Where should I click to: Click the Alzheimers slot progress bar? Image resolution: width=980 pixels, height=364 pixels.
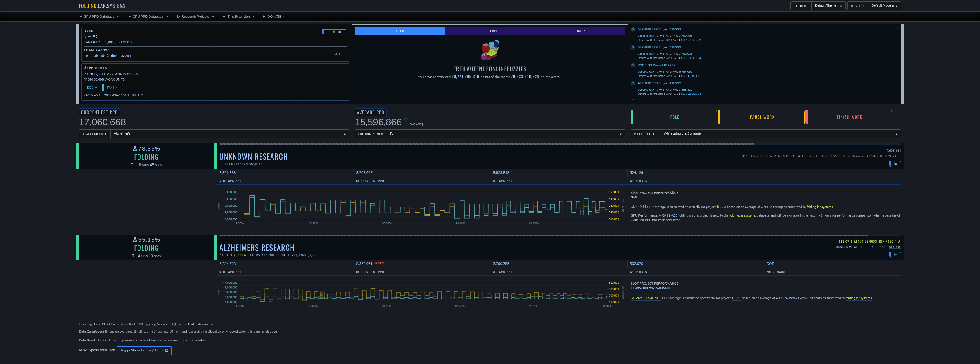(x=533, y=235)
